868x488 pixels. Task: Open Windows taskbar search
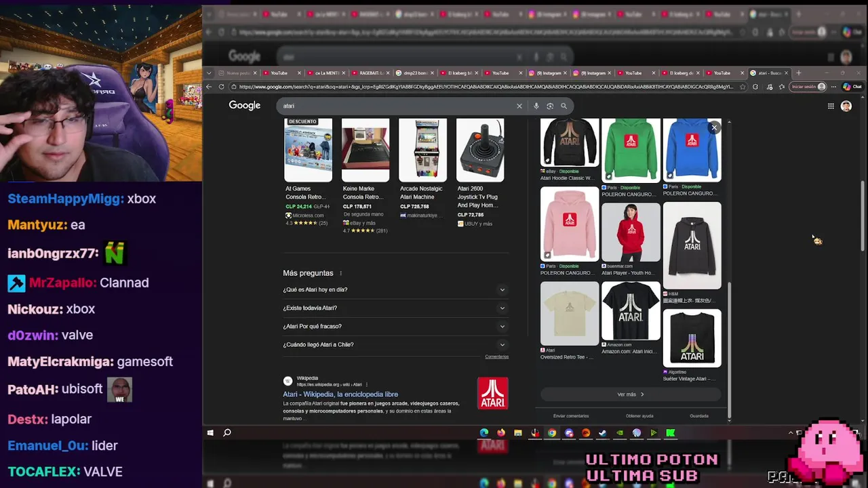point(227,432)
